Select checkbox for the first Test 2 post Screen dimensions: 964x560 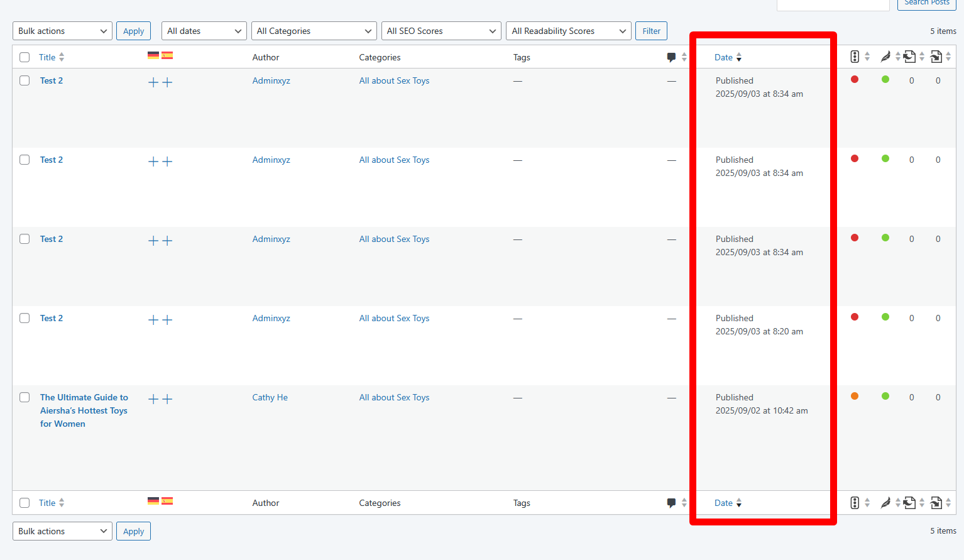tap(25, 80)
